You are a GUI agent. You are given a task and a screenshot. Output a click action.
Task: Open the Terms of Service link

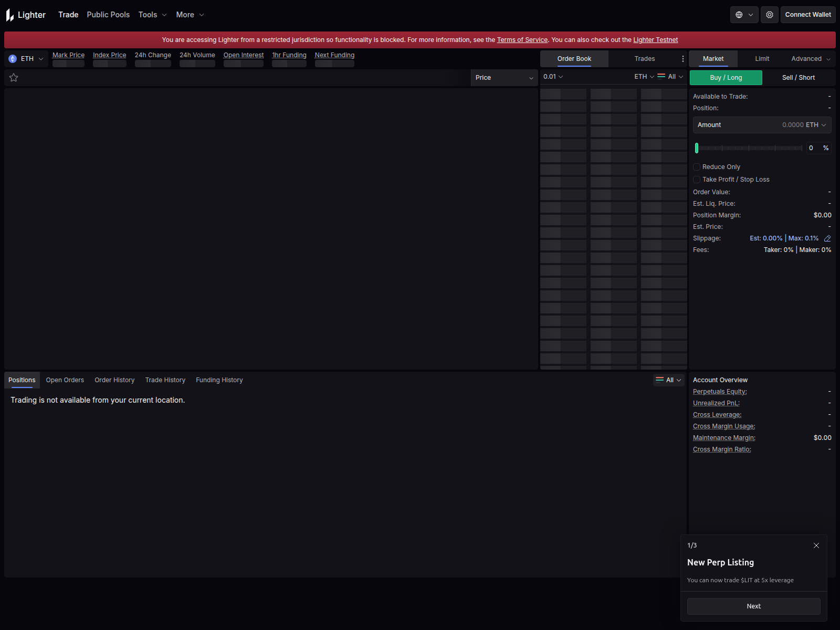pos(522,39)
